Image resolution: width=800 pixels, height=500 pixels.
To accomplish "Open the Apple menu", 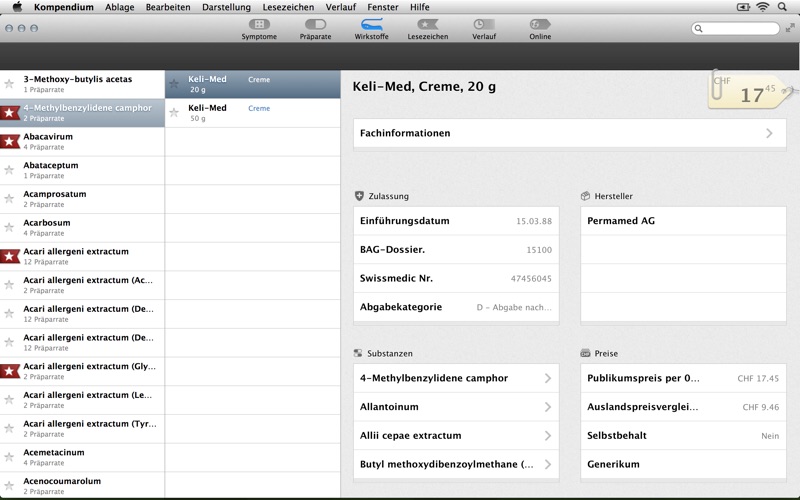I will pyautogui.click(x=17, y=7).
